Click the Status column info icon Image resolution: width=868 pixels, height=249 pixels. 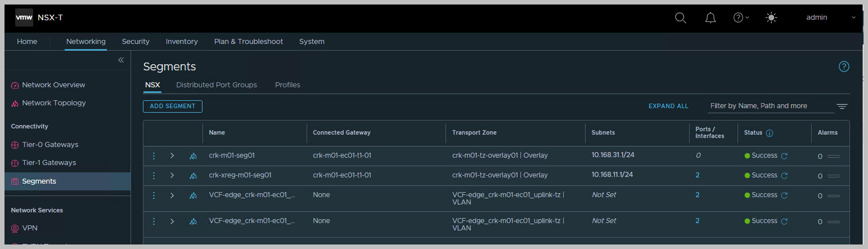tap(770, 133)
